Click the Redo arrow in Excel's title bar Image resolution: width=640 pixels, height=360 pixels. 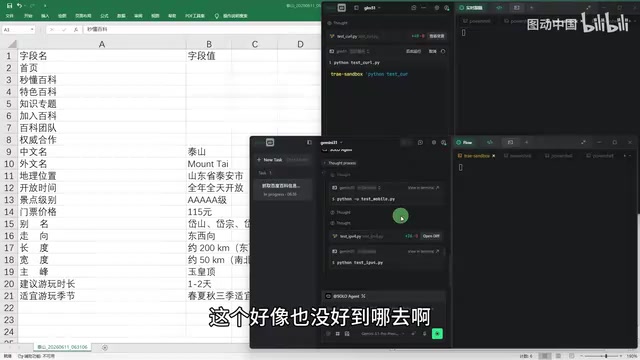click(32, 6)
